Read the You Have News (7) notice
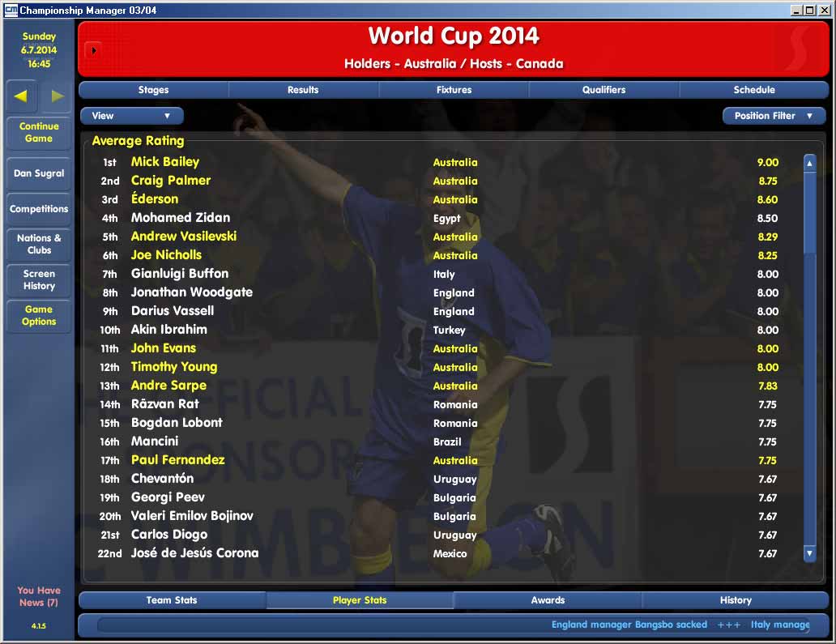836x644 pixels. point(39,596)
